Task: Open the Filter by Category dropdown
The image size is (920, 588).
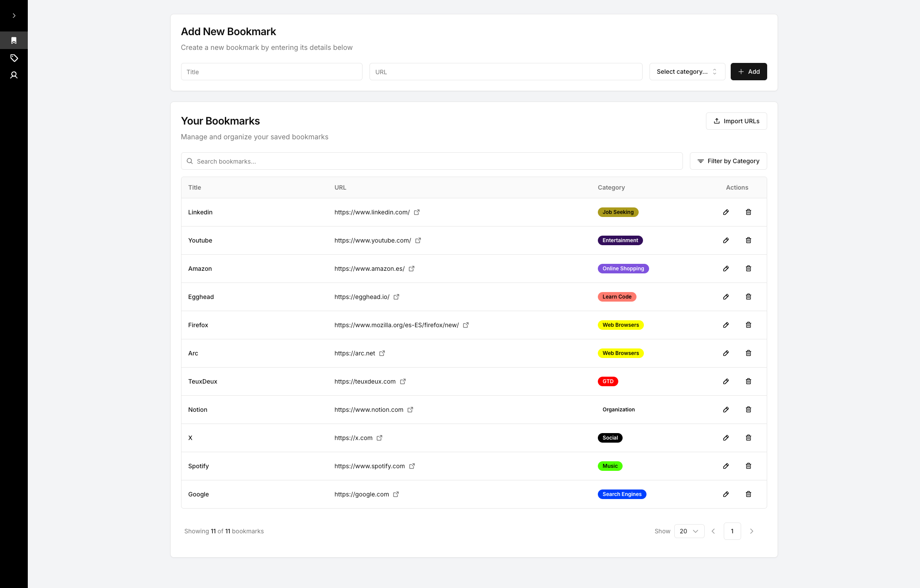Action: pyautogui.click(x=728, y=161)
